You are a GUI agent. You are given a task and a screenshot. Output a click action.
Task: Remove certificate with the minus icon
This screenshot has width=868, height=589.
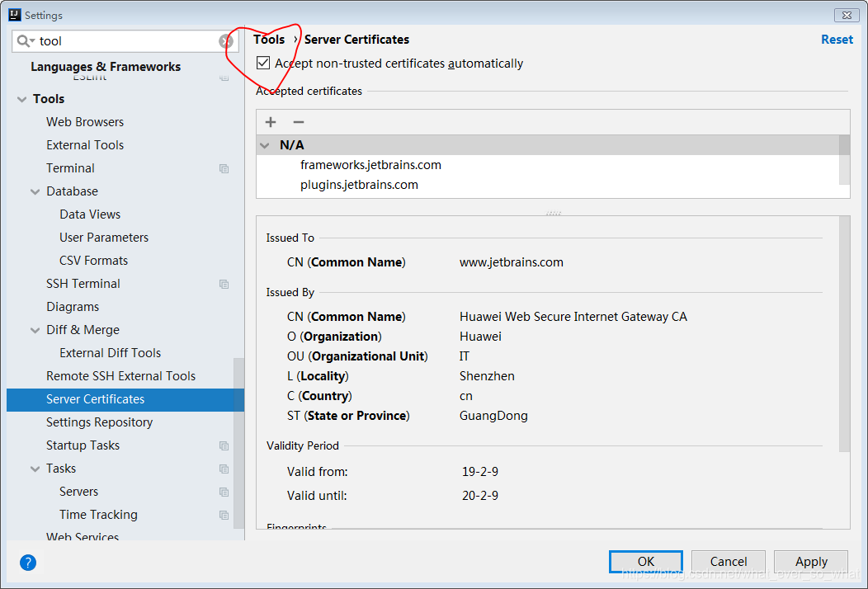click(299, 122)
